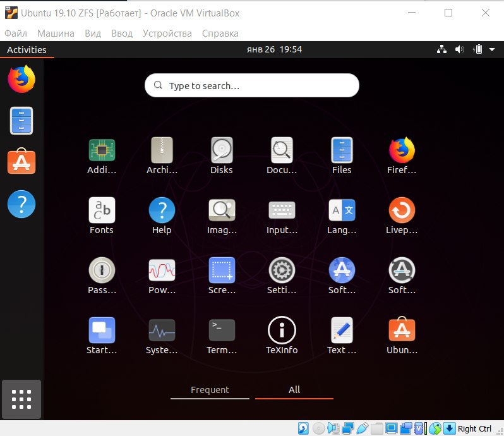Click VirtualBox network adapters status icon

click(348, 428)
